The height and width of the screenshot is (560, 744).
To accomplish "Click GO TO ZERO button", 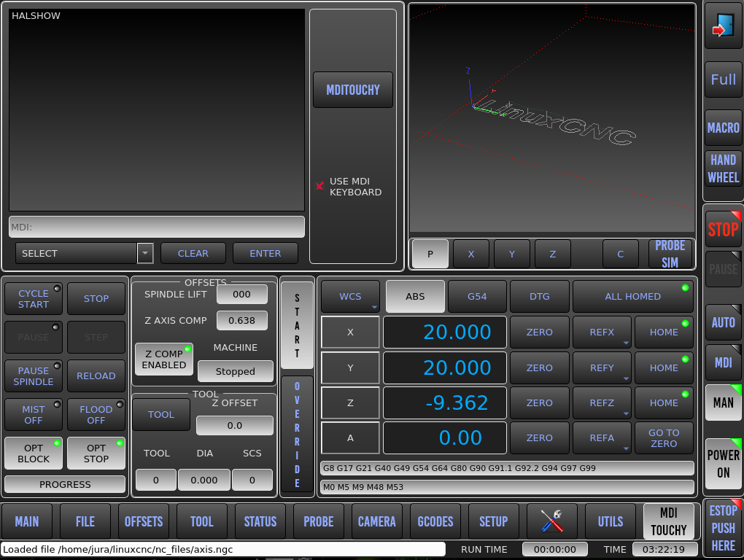I will (664, 437).
